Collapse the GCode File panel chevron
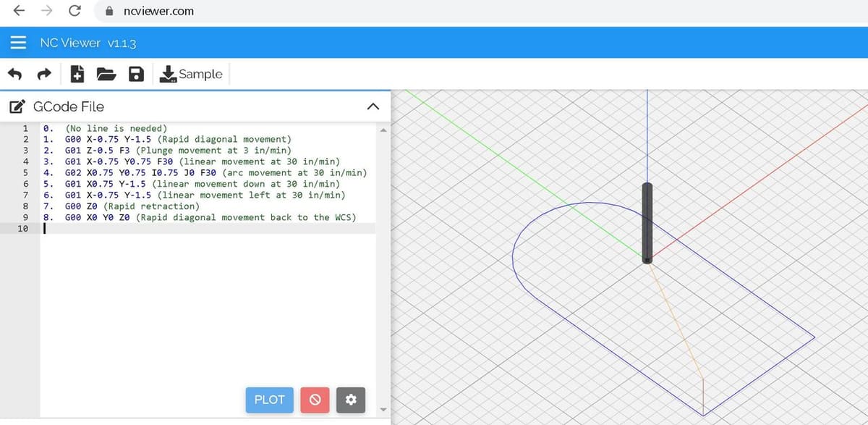Image resolution: width=868 pixels, height=425 pixels. coord(373,106)
